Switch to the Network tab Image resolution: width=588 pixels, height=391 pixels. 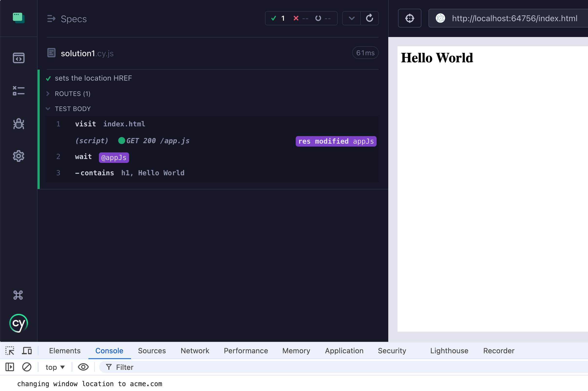tap(195, 351)
